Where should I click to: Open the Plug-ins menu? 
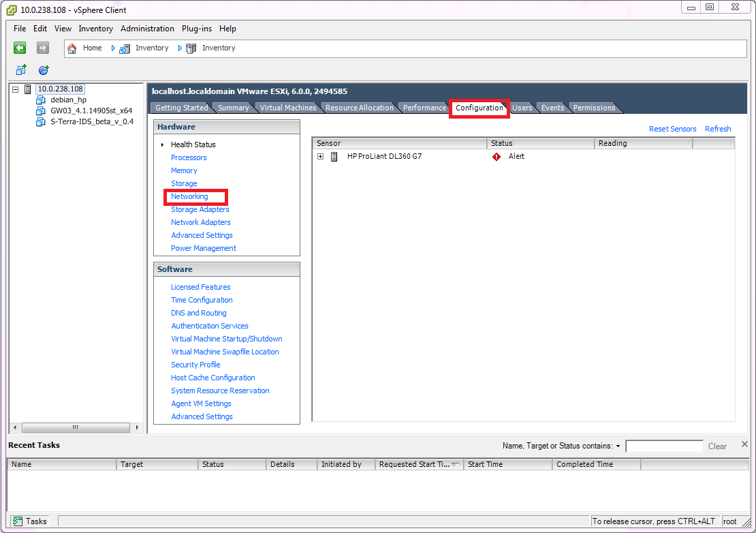[x=197, y=29]
